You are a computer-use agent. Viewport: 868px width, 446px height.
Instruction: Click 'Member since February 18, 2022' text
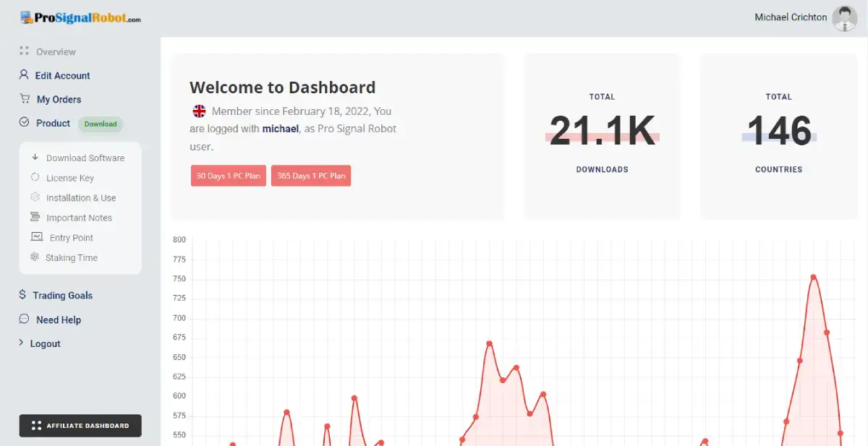292,111
